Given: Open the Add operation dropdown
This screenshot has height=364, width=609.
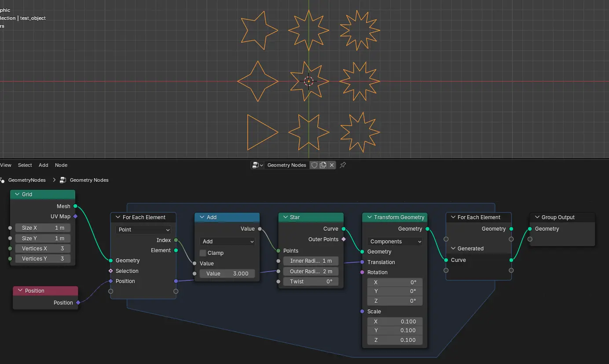Looking at the screenshot, I should pos(227,242).
